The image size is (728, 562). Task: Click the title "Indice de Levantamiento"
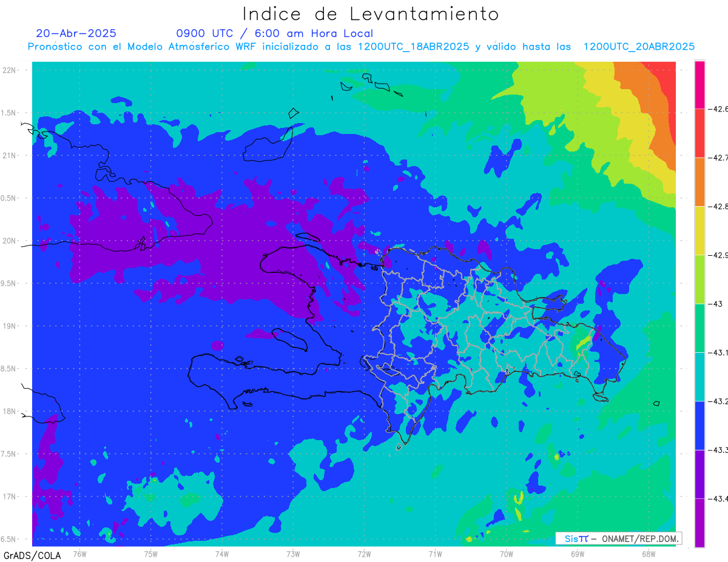[371, 14]
